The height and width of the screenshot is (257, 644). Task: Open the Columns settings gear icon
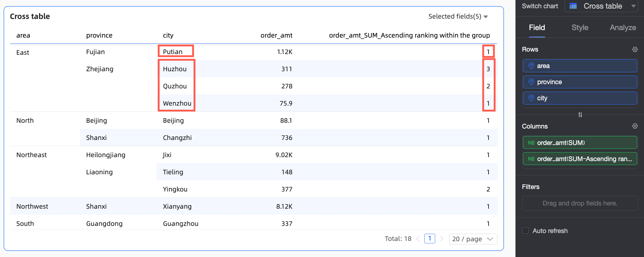pyautogui.click(x=635, y=126)
